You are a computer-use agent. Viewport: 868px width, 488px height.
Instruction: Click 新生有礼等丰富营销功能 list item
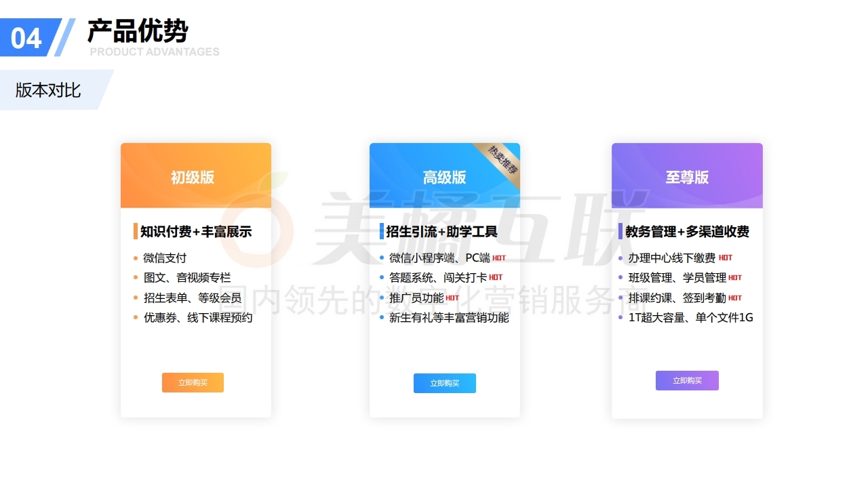click(449, 317)
